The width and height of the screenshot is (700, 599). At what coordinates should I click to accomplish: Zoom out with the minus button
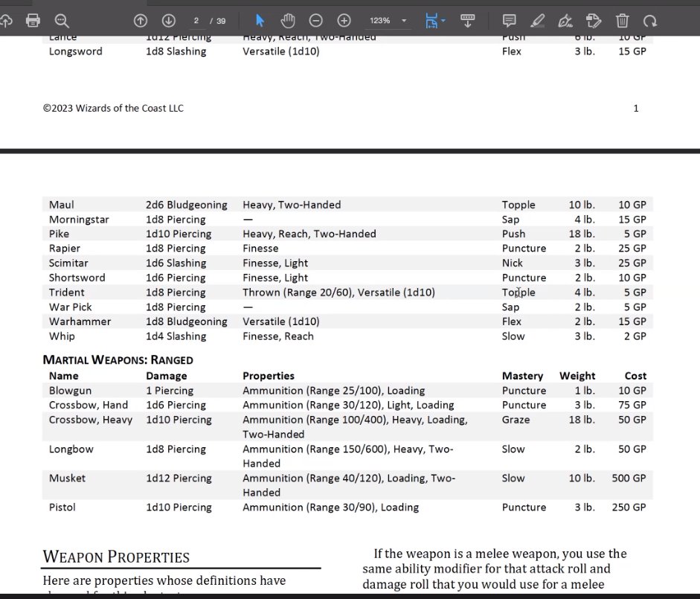point(316,21)
